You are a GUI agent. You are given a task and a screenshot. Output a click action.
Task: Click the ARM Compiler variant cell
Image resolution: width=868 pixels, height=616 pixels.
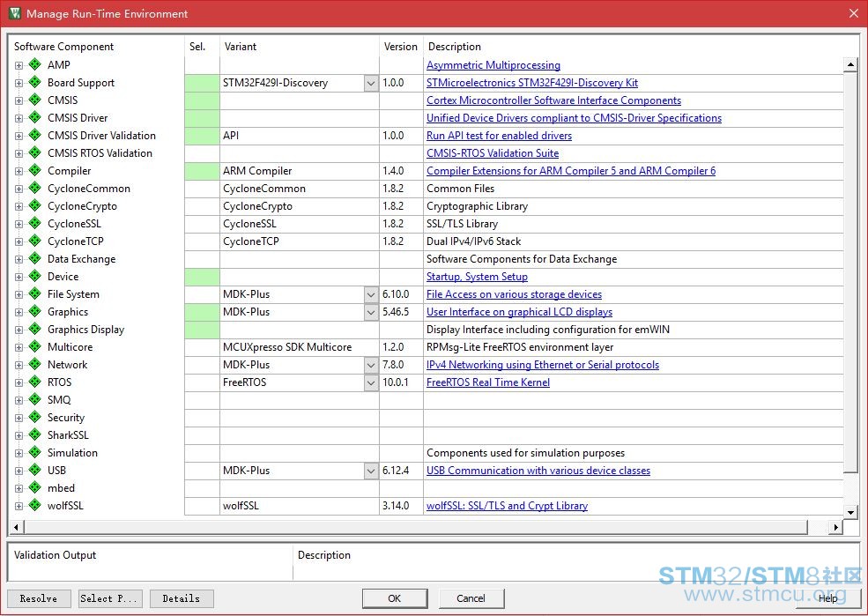pyautogui.click(x=300, y=171)
